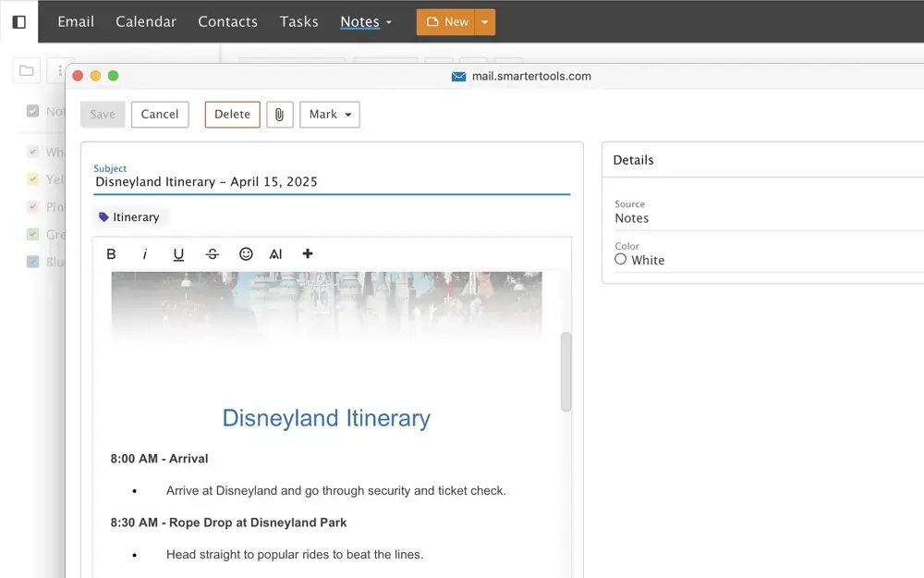
Task: Open the Notes menu dropdown
Action: click(x=366, y=21)
